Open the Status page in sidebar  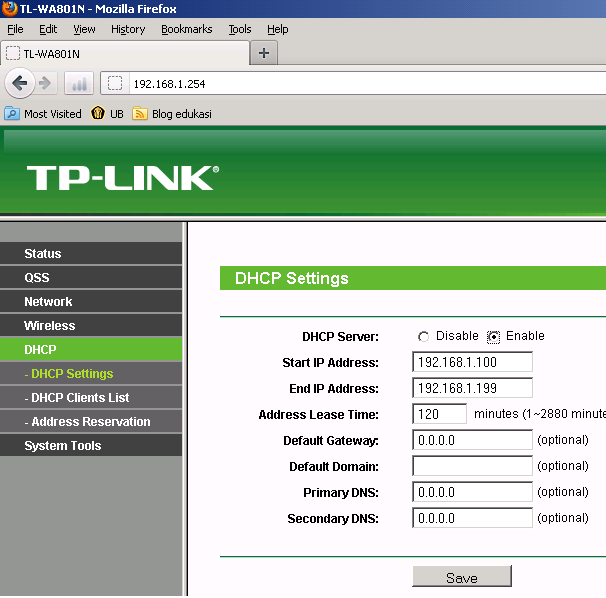(x=91, y=254)
